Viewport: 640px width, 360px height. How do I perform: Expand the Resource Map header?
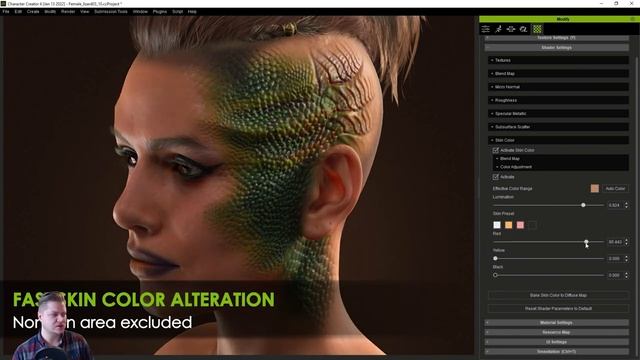[556, 332]
